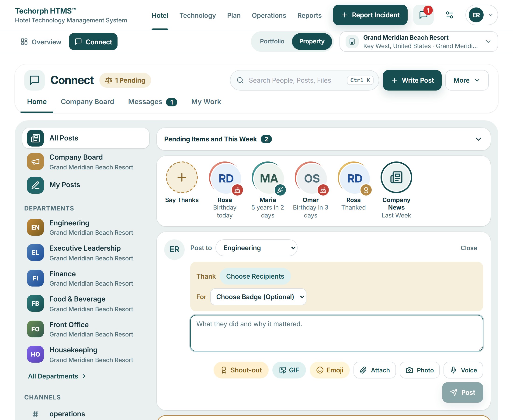Switch to the Messages tab
This screenshot has width=513, height=420.
click(x=153, y=101)
